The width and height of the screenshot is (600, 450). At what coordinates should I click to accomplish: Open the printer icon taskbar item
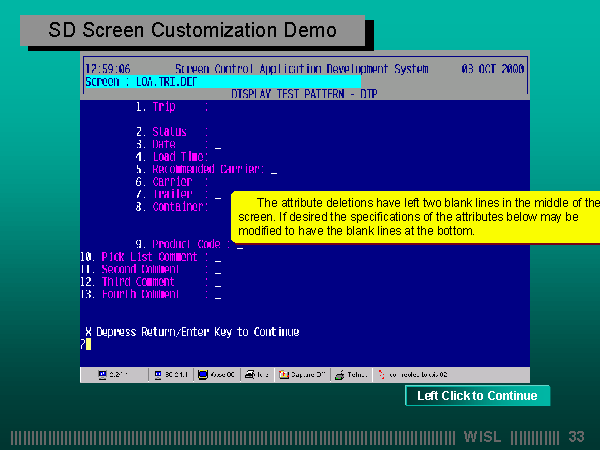pyautogui.click(x=256, y=375)
